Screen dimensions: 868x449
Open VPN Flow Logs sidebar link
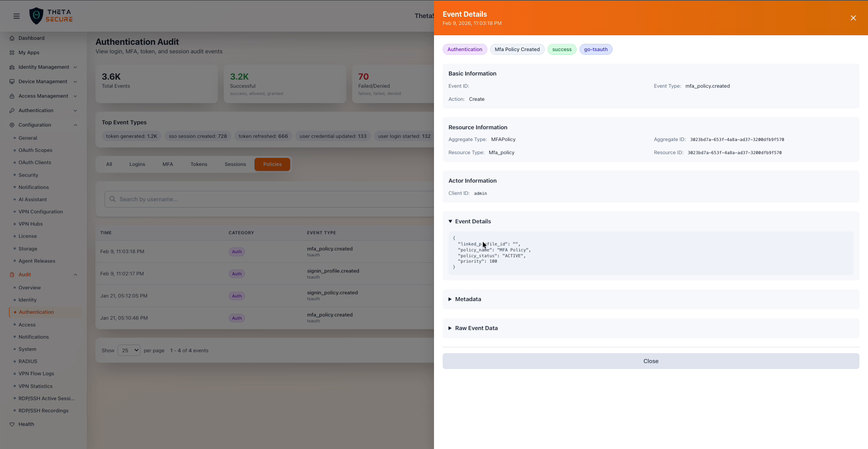point(36,374)
